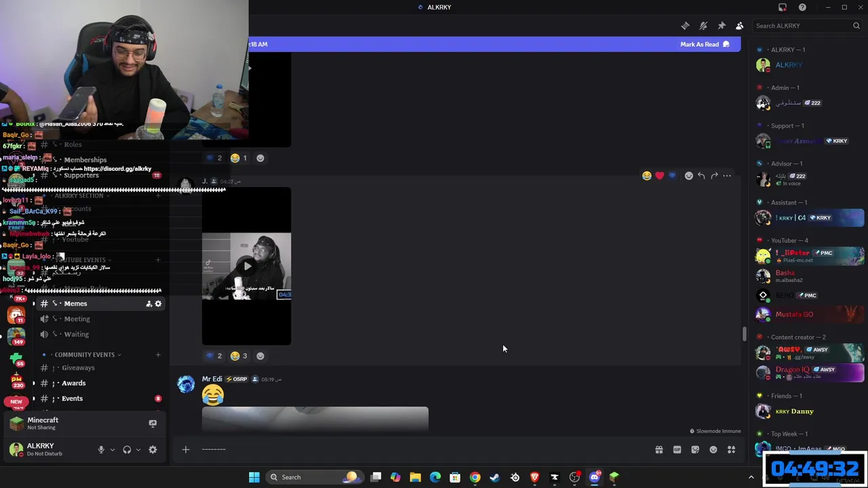Open Dragon IQ member entry
Image resolution: width=868 pixels, height=488 pixels.
pos(810,372)
